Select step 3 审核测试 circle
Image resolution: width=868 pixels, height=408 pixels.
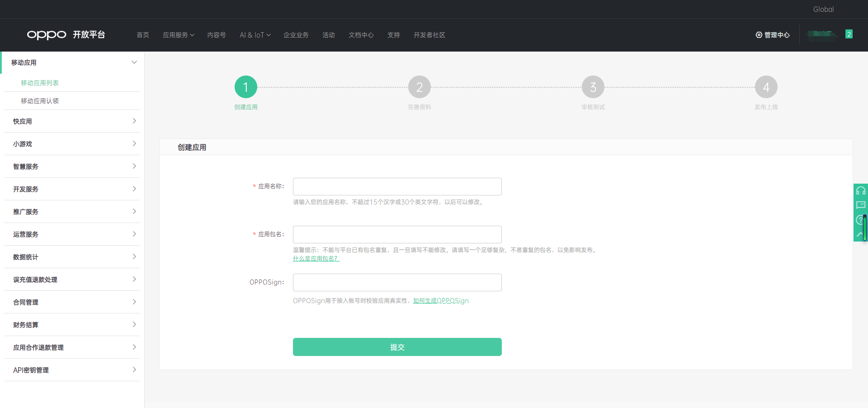click(x=593, y=87)
